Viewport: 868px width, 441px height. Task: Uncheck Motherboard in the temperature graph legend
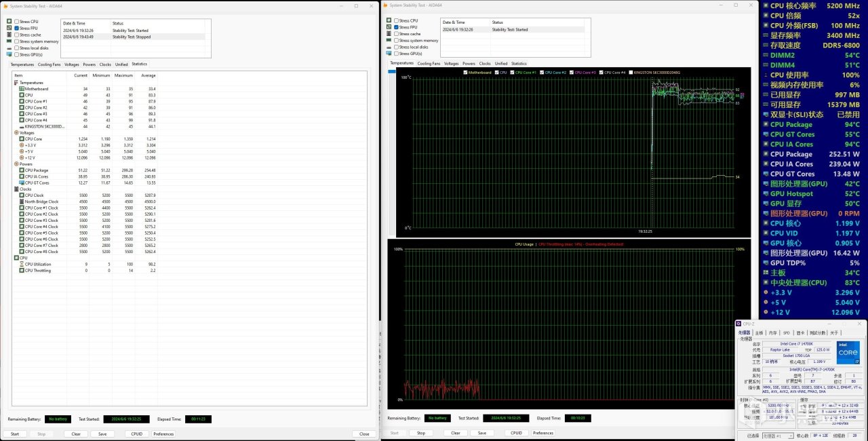465,72
